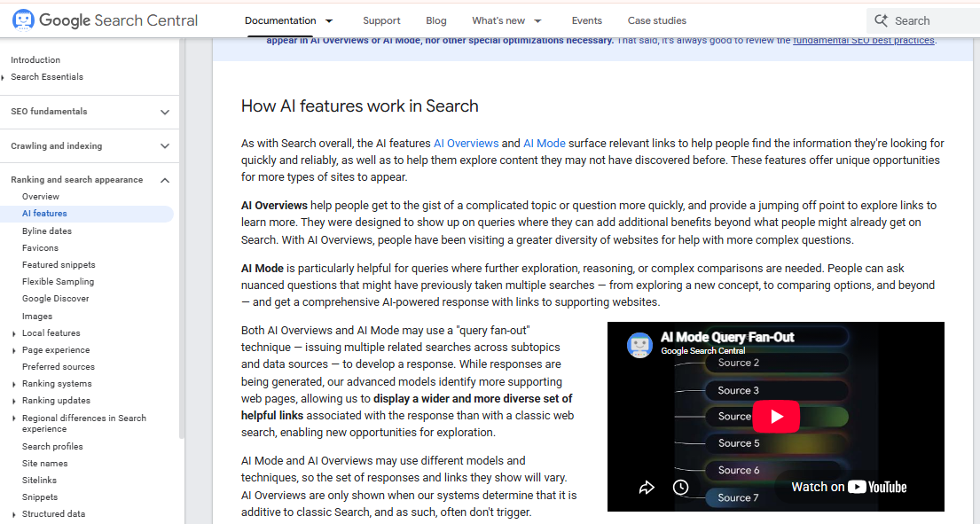Click the Google Search Central robot logo
The width and height of the screenshot is (980, 524).
pyautogui.click(x=23, y=20)
